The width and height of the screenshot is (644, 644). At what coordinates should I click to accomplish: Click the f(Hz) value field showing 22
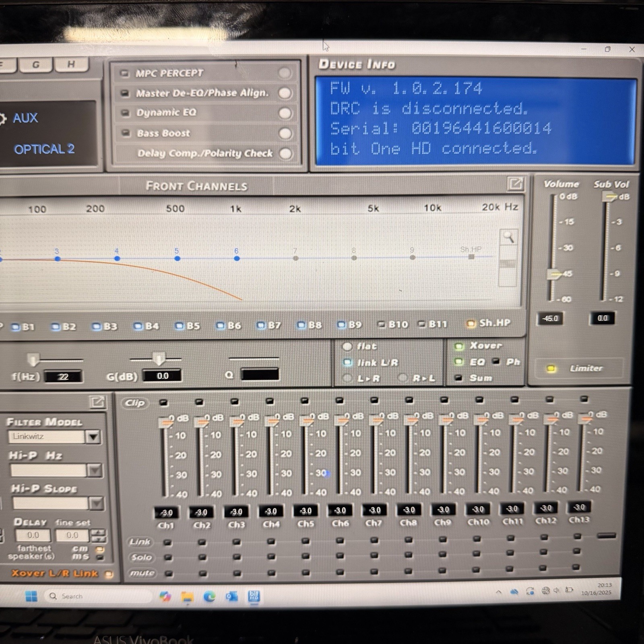[63, 377]
